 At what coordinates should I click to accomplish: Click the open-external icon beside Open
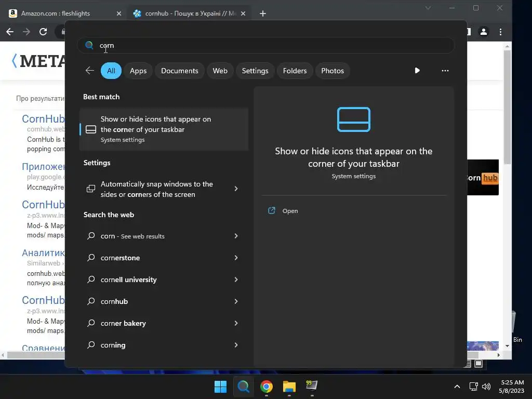[271, 211]
